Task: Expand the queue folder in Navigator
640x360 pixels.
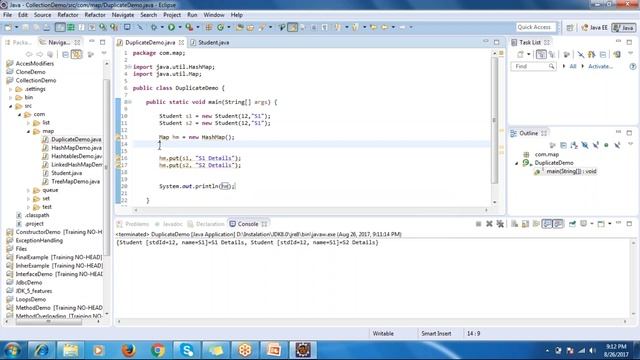Action: [28, 190]
